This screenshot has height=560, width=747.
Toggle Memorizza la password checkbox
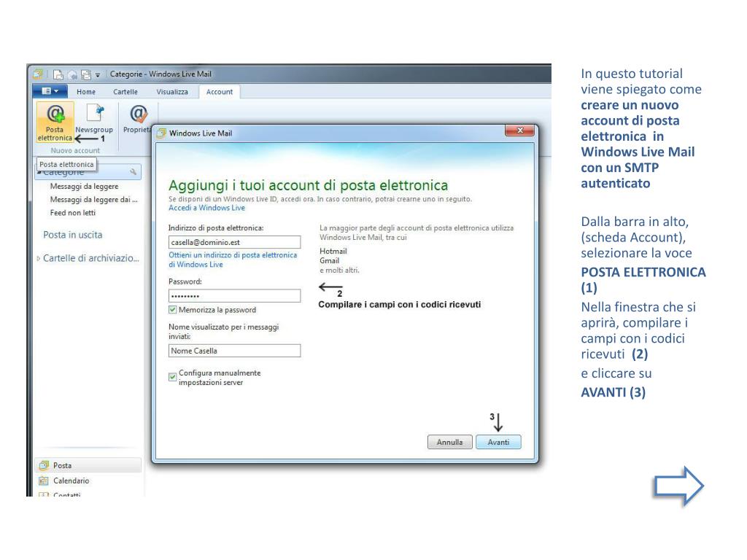pyautogui.click(x=172, y=310)
